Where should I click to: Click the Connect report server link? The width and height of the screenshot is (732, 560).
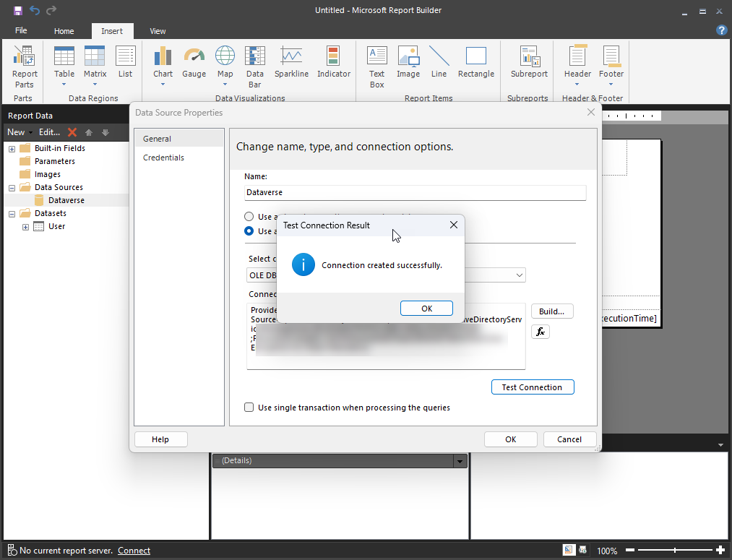tap(134, 551)
